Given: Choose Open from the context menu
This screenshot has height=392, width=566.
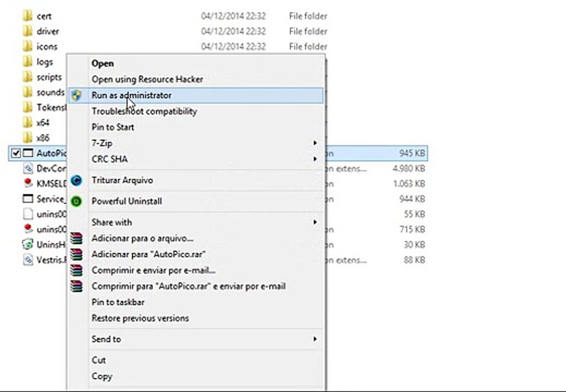Looking at the screenshot, I should point(195,63).
